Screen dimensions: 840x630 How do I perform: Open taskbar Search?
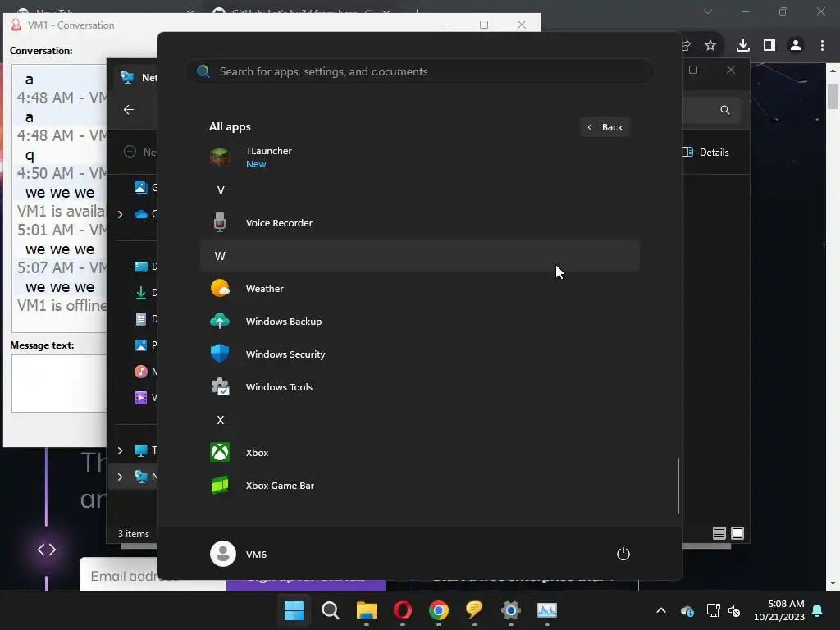coord(330,610)
